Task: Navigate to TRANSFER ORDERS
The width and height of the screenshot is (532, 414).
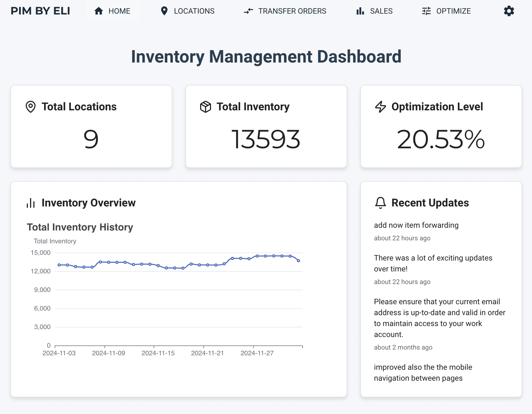Action: (x=285, y=11)
